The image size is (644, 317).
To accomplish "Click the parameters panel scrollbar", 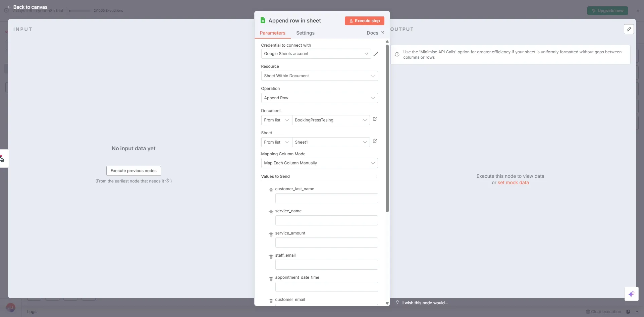I will [387, 128].
